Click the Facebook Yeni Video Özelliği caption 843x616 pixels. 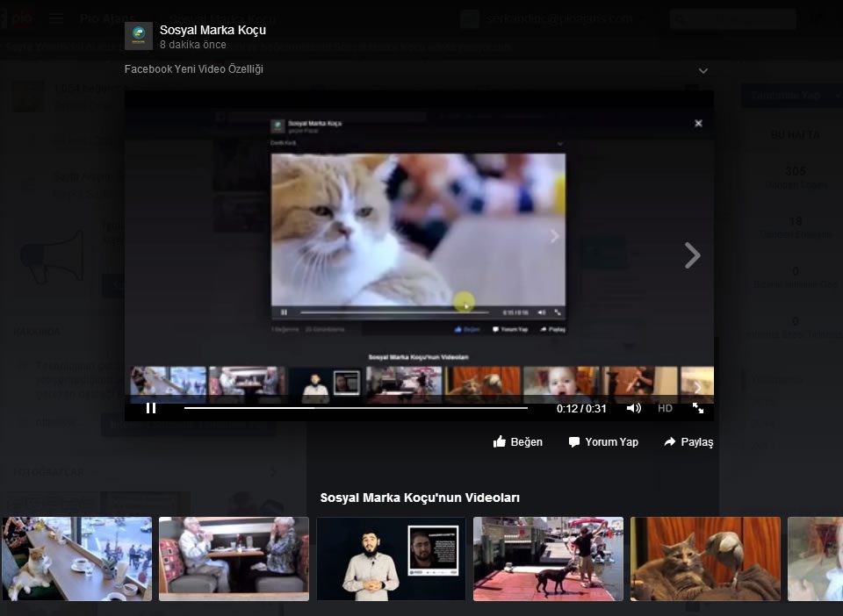tap(193, 68)
